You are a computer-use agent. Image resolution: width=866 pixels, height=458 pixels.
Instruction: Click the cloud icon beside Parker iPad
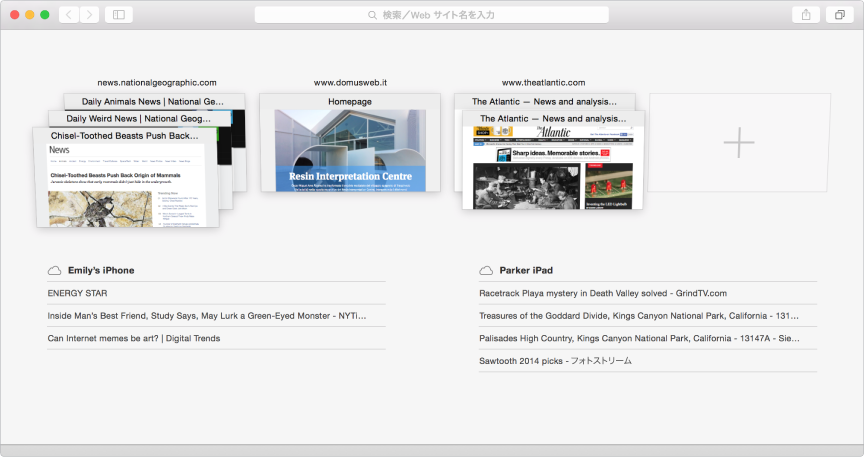tap(485, 271)
